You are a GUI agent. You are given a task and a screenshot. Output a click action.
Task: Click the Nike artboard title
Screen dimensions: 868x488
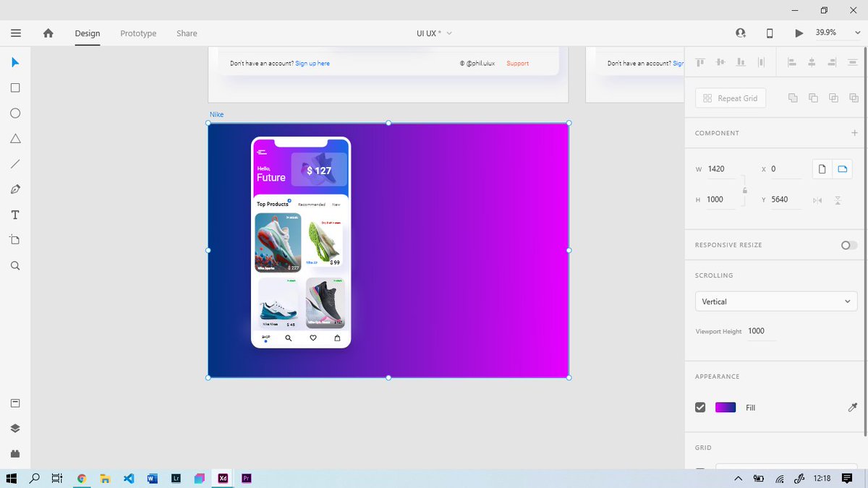(217, 115)
